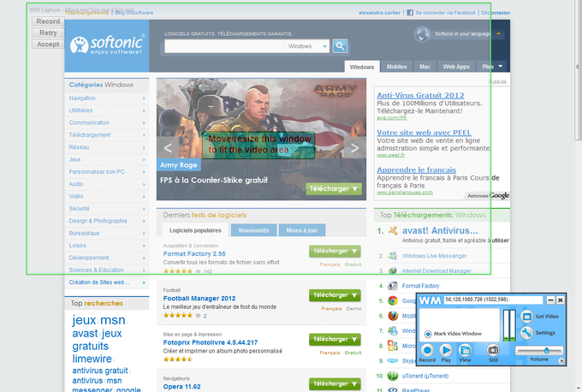Screen dimensions: 582x392
Task: Expand the Navigation category arrow
Action: tap(144, 98)
